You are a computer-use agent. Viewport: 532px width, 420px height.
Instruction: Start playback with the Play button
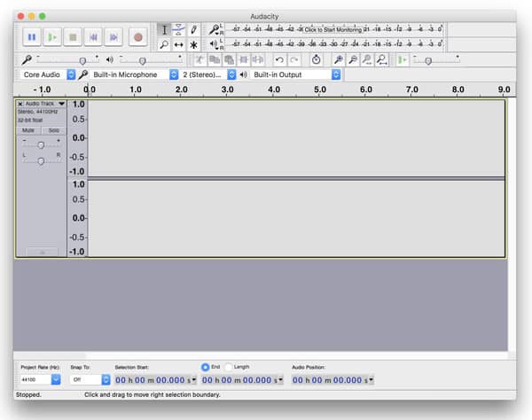(52, 37)
